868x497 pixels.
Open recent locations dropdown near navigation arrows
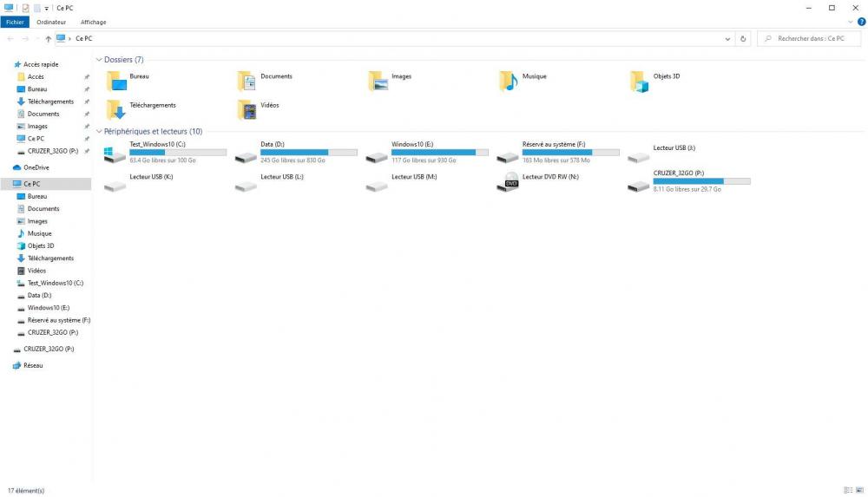[x=37, y=39]
